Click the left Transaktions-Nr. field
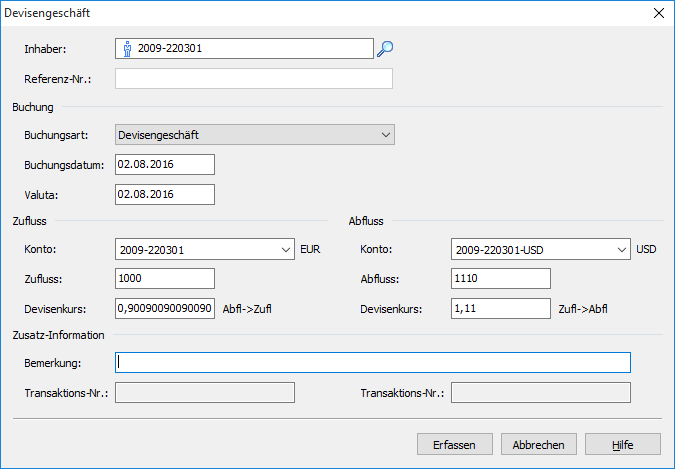The width and height of the screenshot is (675, 469). click(205, 392)
